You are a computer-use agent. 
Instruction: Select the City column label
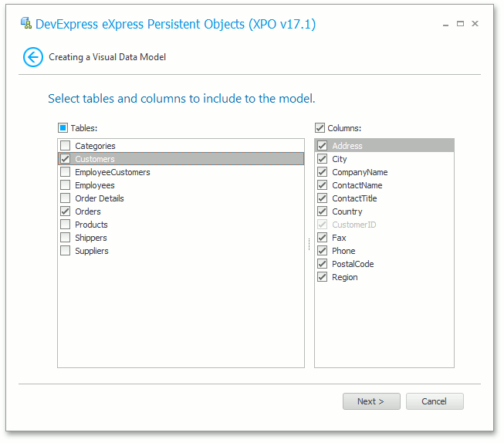pyautogui.click(x=340, y=159)
